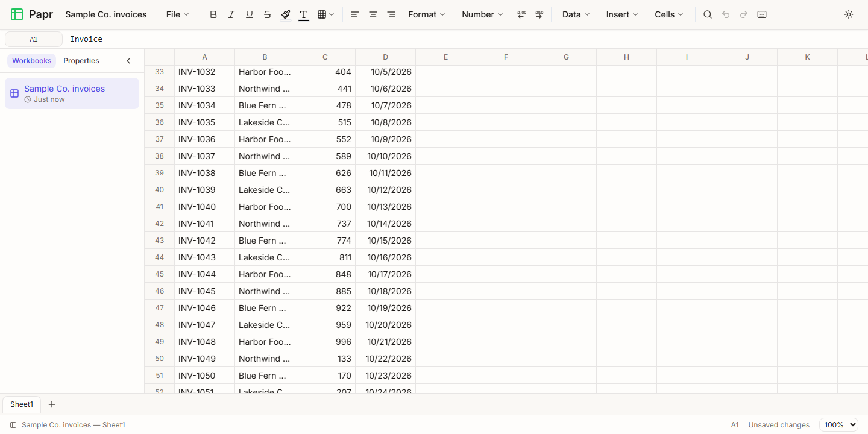
Task: Switch to the Workbooks tab
Action: tap(32, 61)
